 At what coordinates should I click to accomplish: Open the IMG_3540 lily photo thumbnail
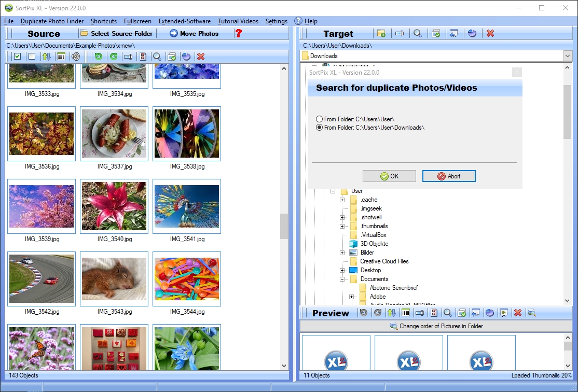pyautogui.click(x=114, y=206)
